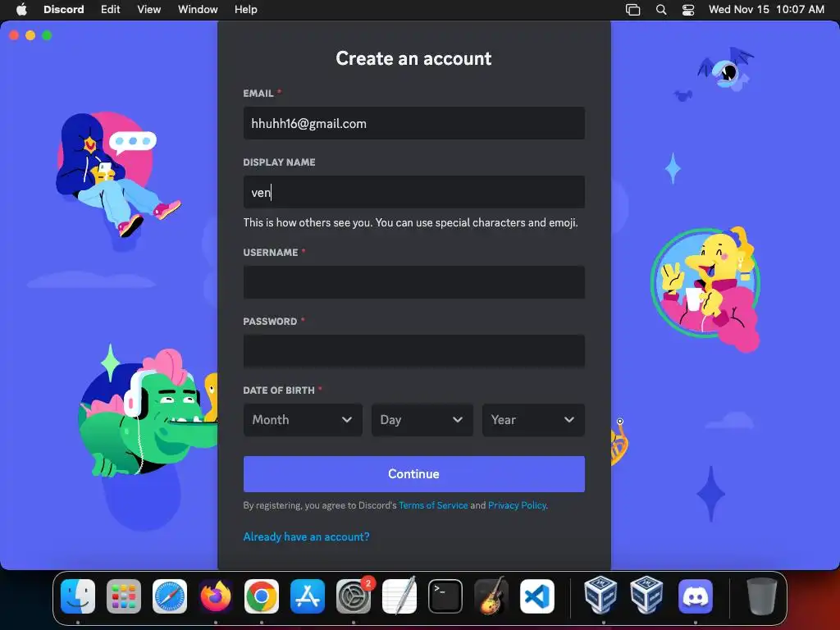Open the Month dropdown
The image size is (840, 630).
pos(303,420)
